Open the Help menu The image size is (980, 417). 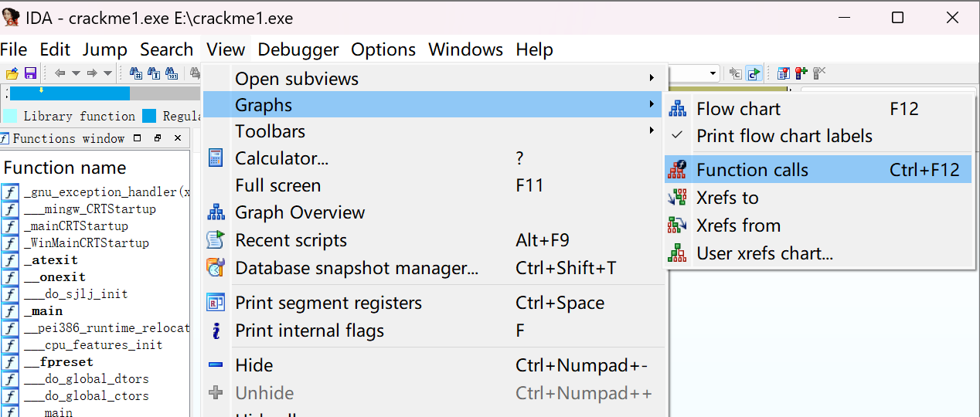click(535, 49)
